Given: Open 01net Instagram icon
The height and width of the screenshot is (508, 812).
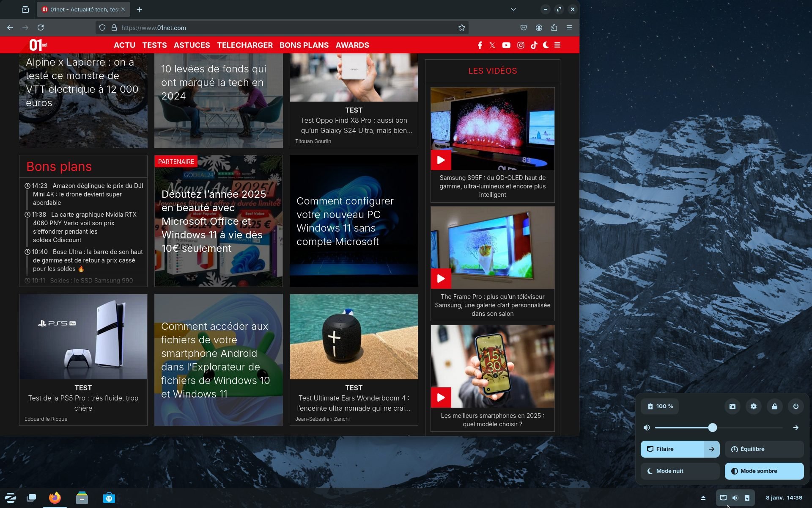Looking at the screenshot, I should click(521, 45).
